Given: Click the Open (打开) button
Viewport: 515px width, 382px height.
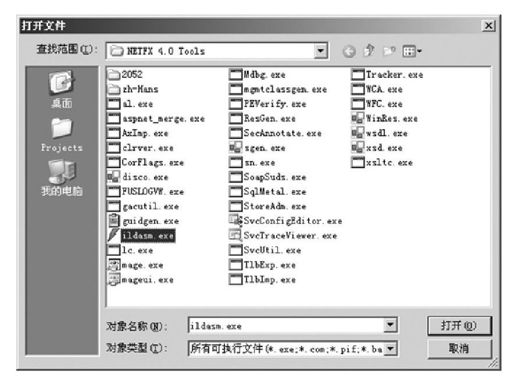Looking at the screenshot, I should (x=459, y=326).
